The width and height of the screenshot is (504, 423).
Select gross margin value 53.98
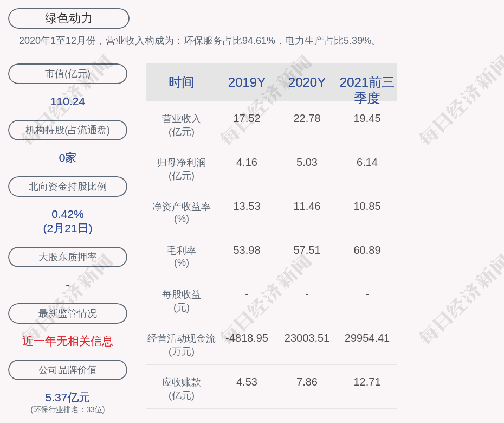click(247, 250)
